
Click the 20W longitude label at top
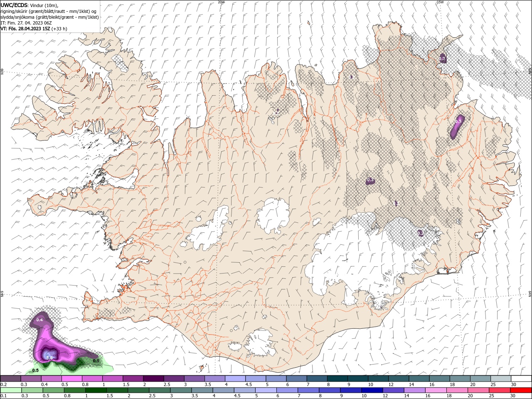coord(221,2)
